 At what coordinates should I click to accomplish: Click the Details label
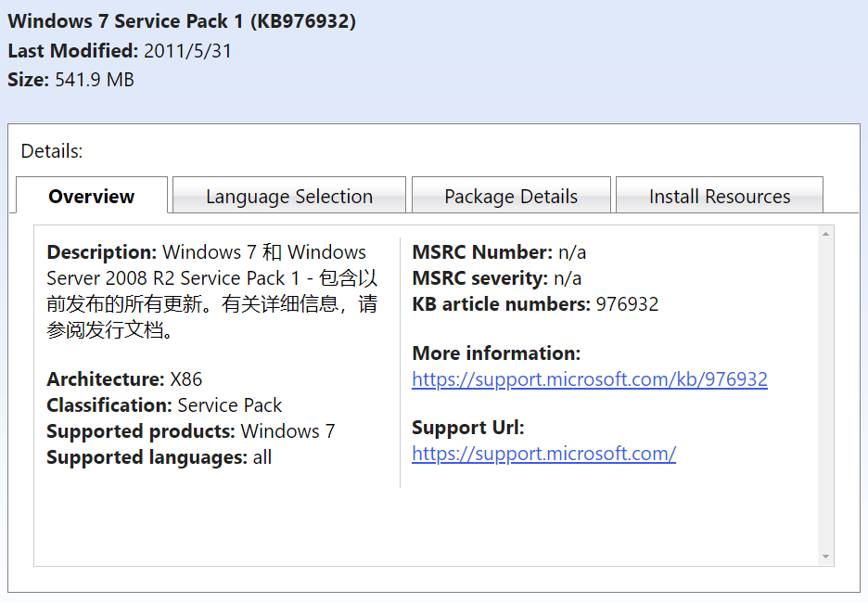(51, 150)
